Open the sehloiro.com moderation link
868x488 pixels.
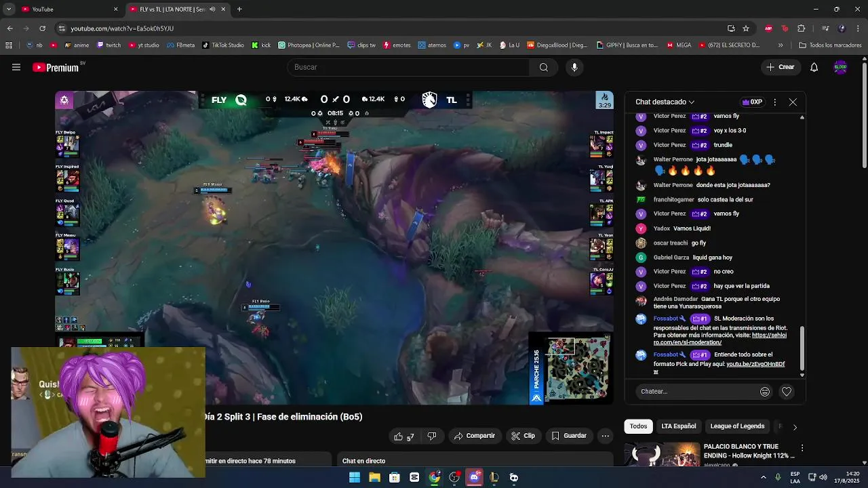click(720, 339)
